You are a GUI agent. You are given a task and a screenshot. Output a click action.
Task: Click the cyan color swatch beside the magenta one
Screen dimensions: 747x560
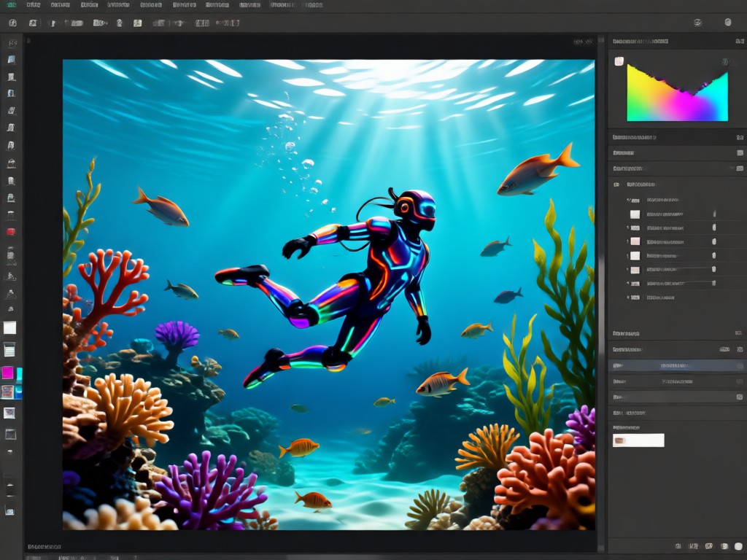pyautogui.click(x=19, y=374)
